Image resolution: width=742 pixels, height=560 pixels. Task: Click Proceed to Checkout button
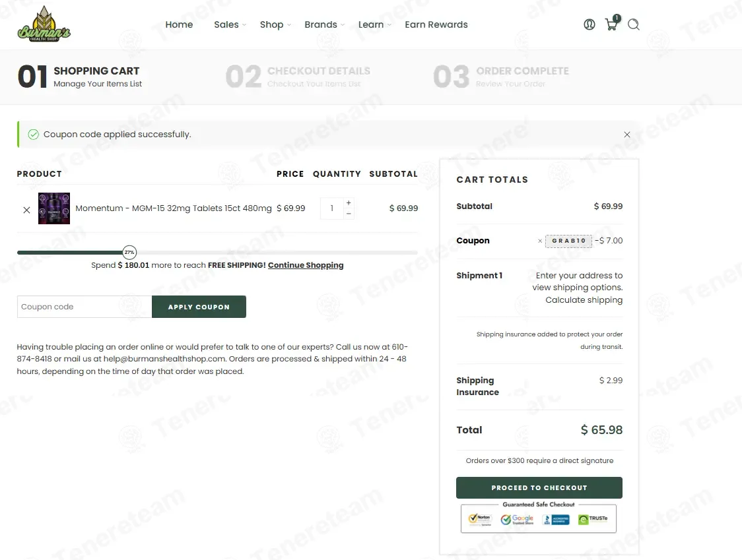click(539, 487)
